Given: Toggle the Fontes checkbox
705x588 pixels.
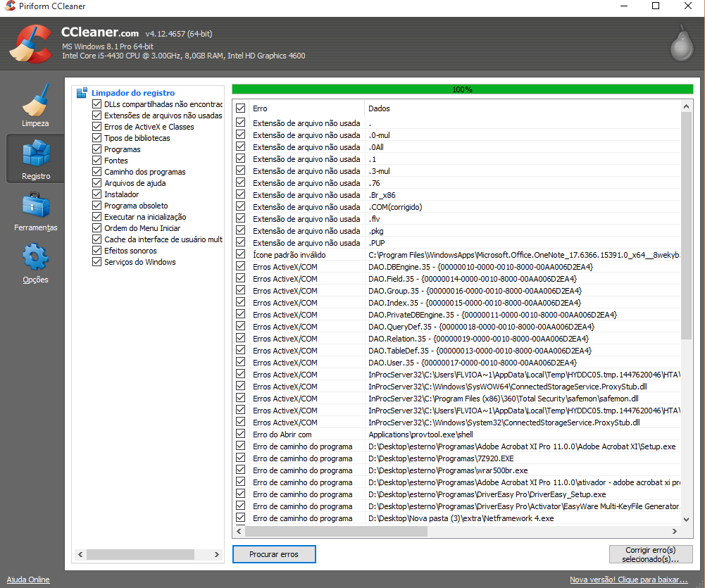Looking at the screenshot, I should (96, 161).
